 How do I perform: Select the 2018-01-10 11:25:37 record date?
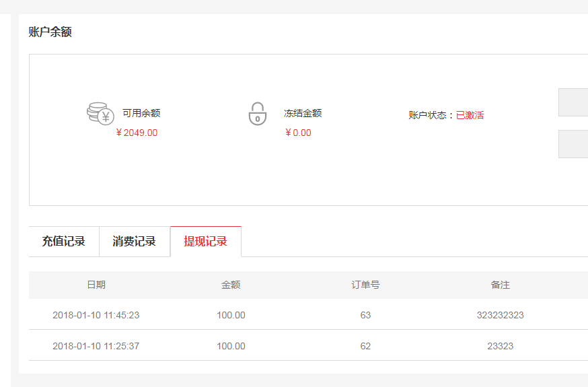(96, 346)
